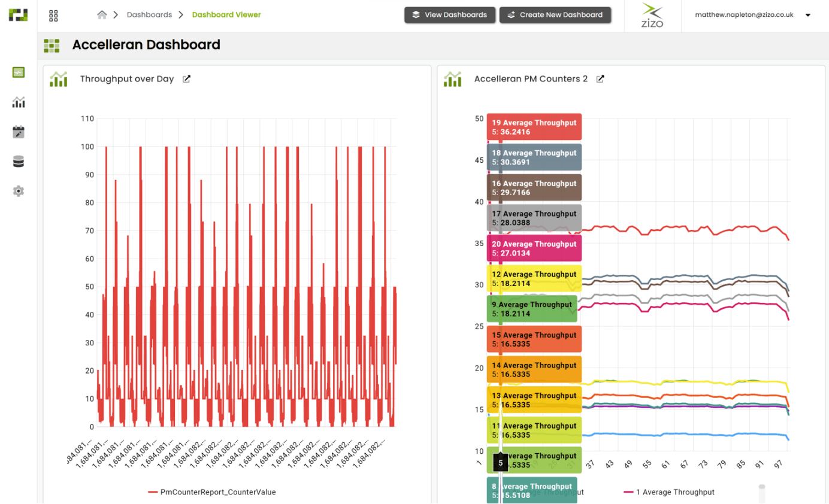Click the 13 Average Throughput tooltip
Image resolution: width=829 pixels, height=504 pixels.
point(534,400)
